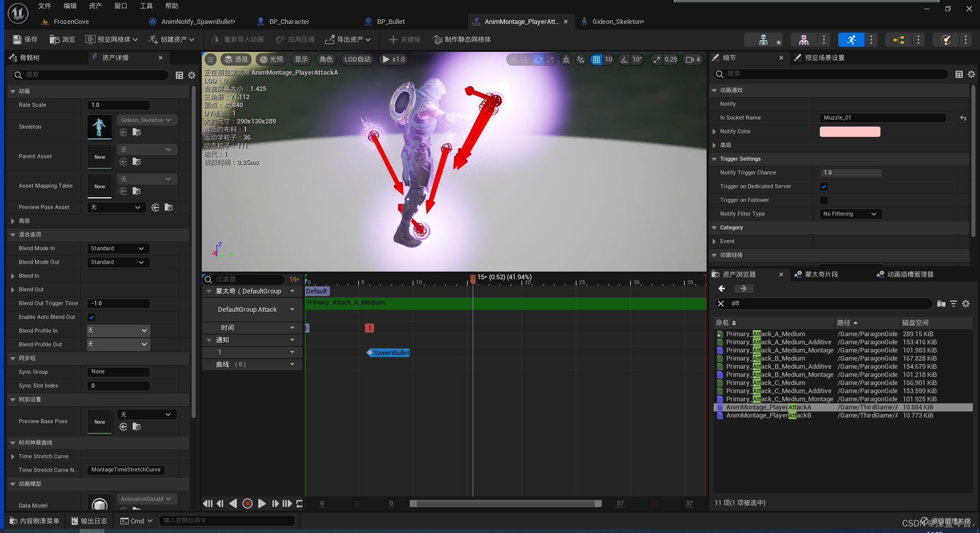Viewport: 980px width, 533px height.
Task: Toggle grid snapping icon next to 10
Action: 596,60
